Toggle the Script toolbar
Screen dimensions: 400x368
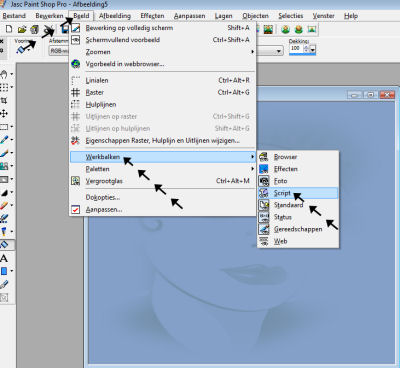tap(298, 193)
